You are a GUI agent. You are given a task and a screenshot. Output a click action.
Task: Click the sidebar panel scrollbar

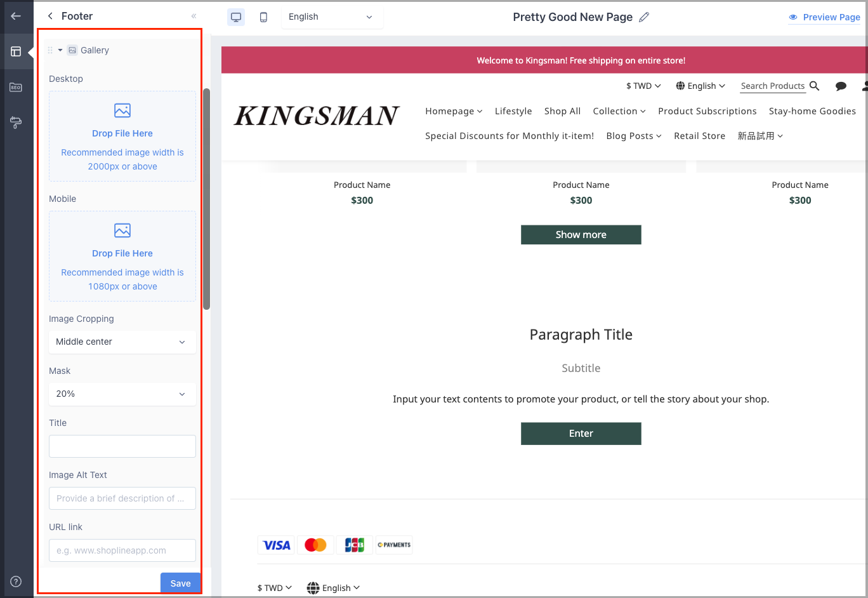click(206, 199)
